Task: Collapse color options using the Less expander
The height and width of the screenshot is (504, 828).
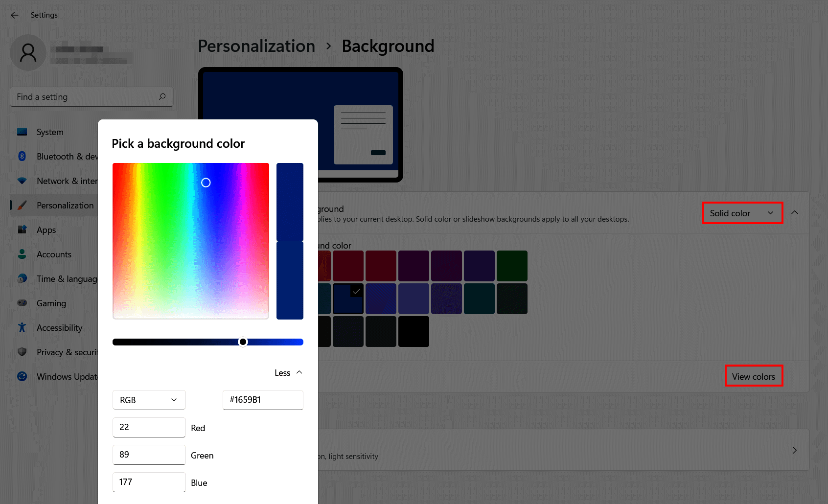Action: [x=288, y=372]
